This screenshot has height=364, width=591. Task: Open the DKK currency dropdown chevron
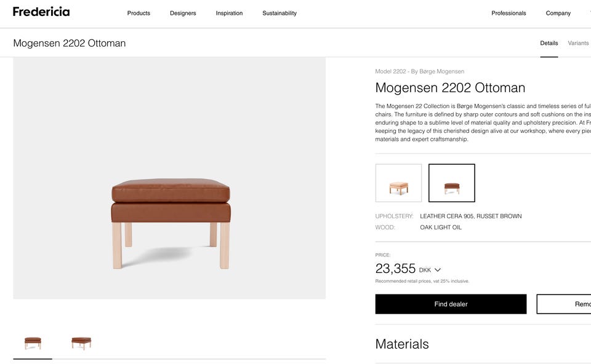click(x=438, y=270)
